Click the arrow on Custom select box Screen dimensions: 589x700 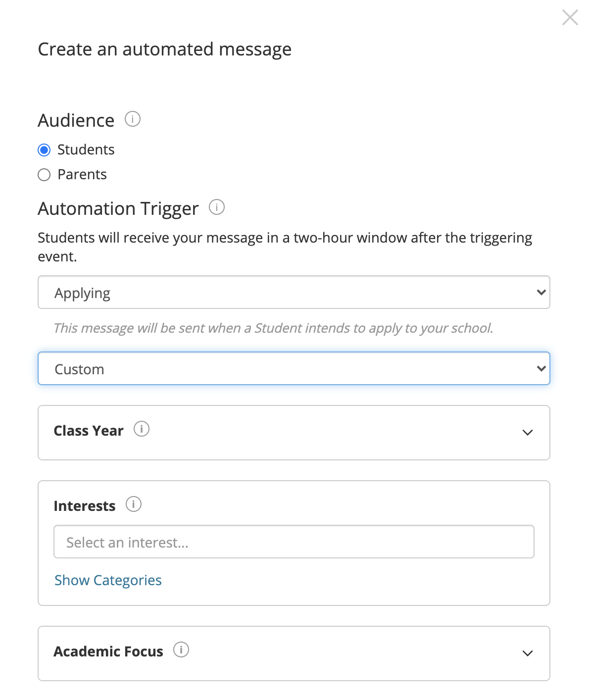pyautogui.click(x=541, y=368)
